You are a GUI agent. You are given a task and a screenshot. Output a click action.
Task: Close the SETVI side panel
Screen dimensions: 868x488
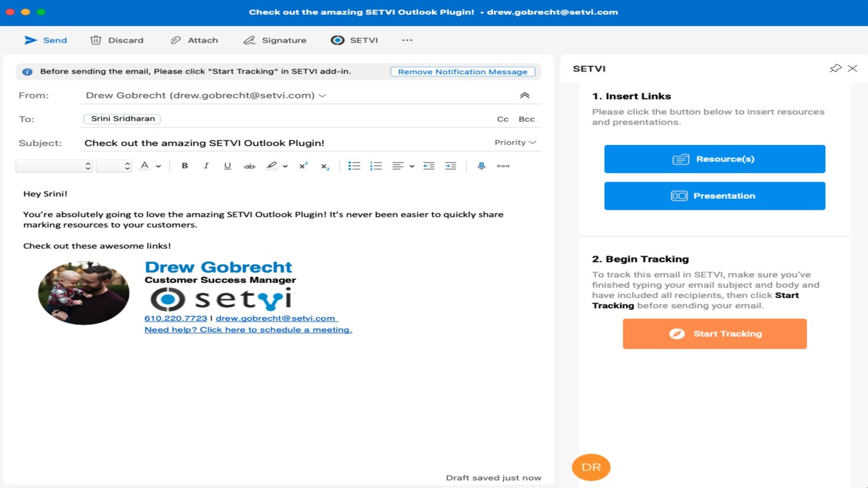(x=853, y=68)
